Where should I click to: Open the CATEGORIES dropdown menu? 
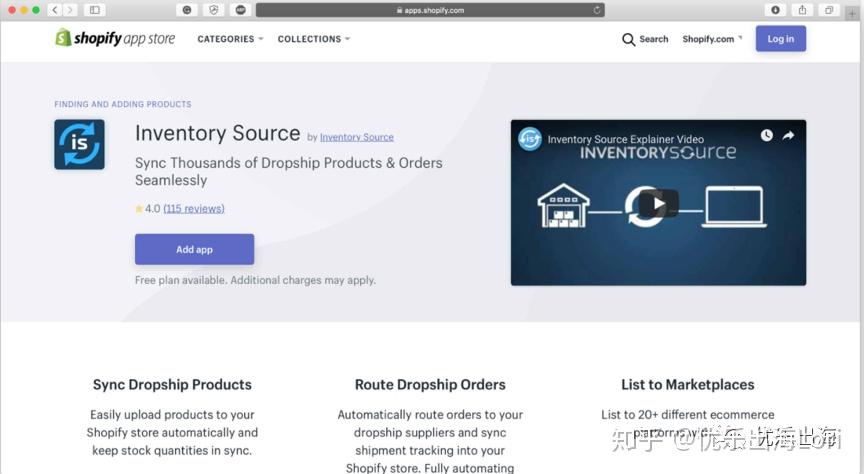[x=230, y=39]
